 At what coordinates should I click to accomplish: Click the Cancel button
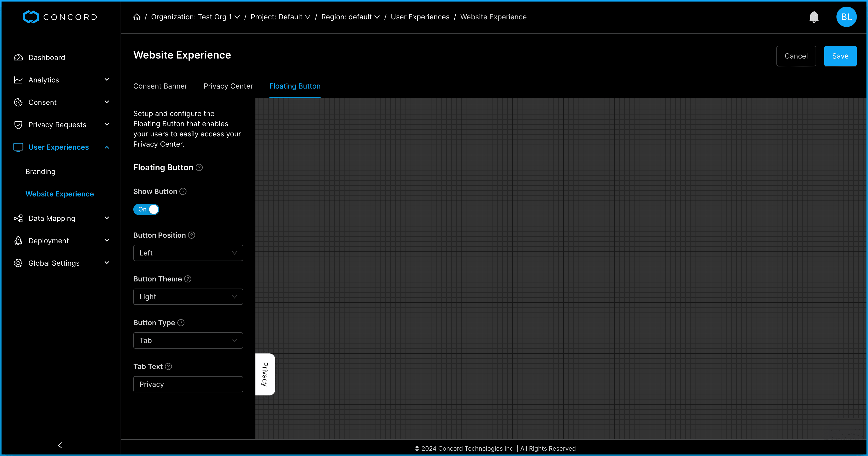(x=796, y=56)
